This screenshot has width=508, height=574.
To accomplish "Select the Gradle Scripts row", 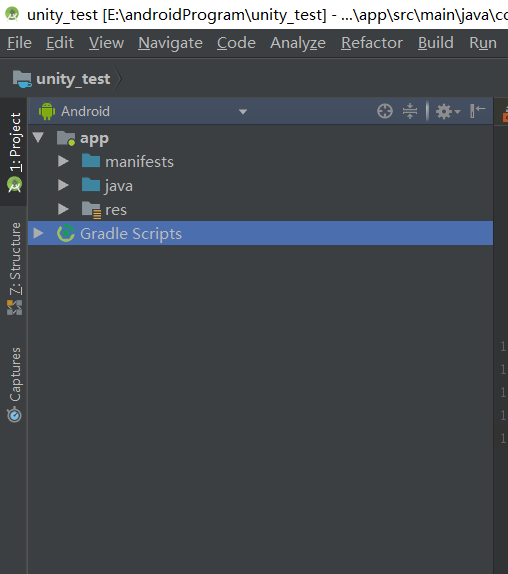I will coord(260,233).
